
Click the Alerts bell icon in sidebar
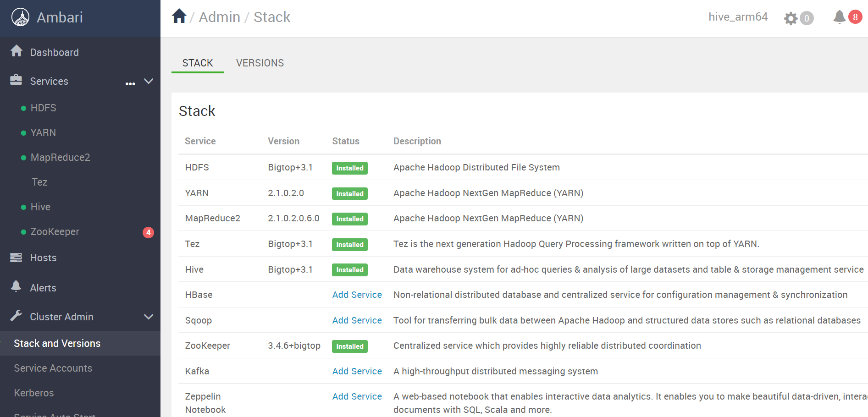coord(16,286)
